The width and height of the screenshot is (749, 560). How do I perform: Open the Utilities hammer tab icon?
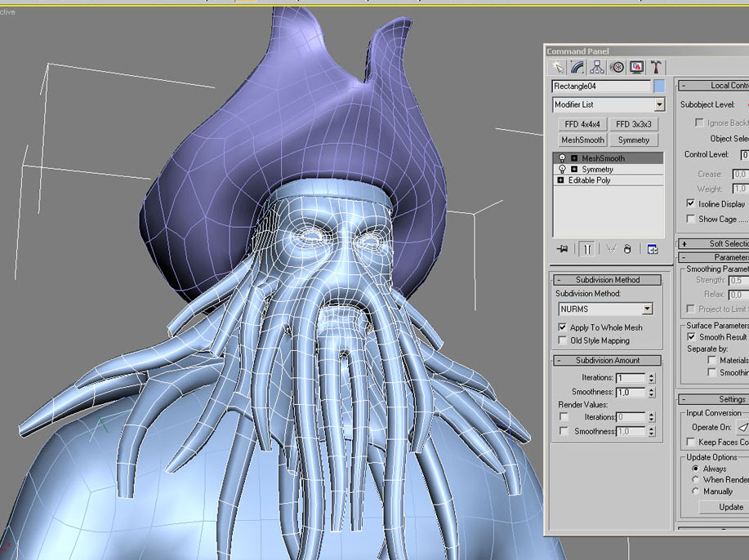coord(657,67)
